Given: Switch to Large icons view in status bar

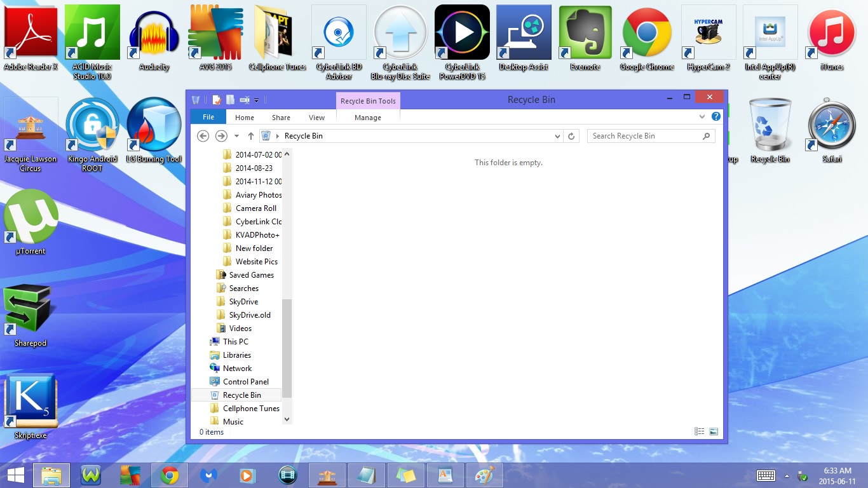Looking at the screenshot, I should (x=714, y=431).
